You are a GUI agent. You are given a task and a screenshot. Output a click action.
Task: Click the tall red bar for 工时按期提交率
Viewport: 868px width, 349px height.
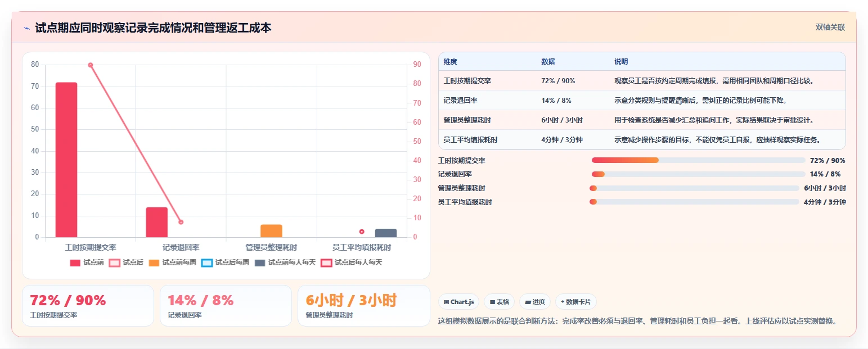(66, 160)
